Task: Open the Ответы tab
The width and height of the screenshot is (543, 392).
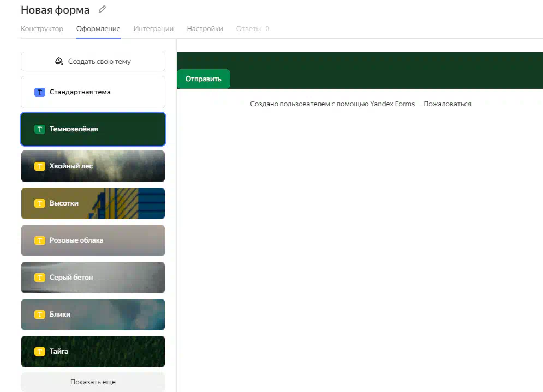Action: tap(253, 29)
